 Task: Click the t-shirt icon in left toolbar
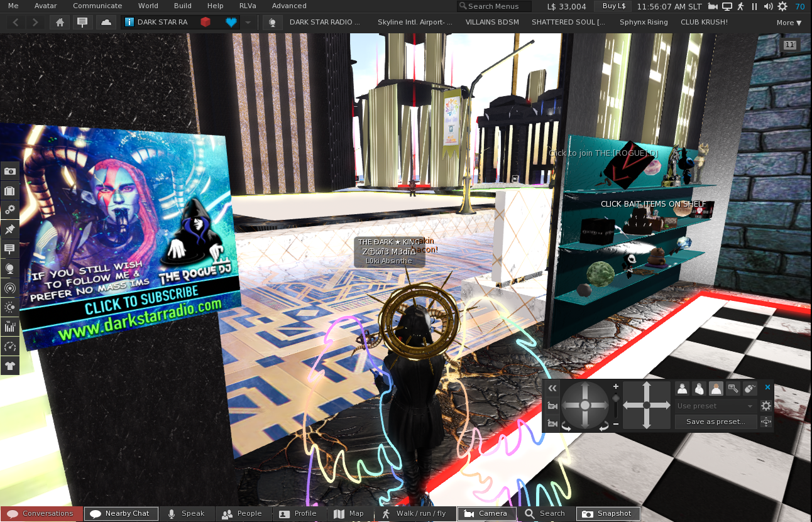coord(9,366)
